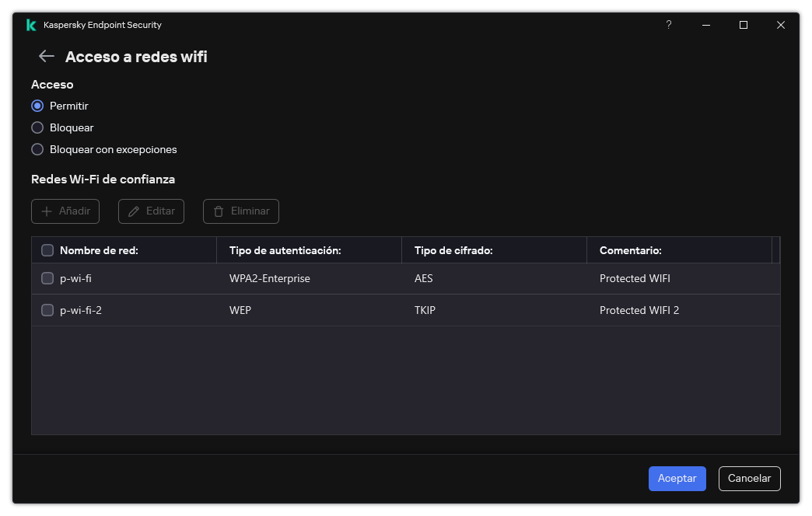Click the back arrow to return
Viewport: 812px width, 516px height.
46,56
